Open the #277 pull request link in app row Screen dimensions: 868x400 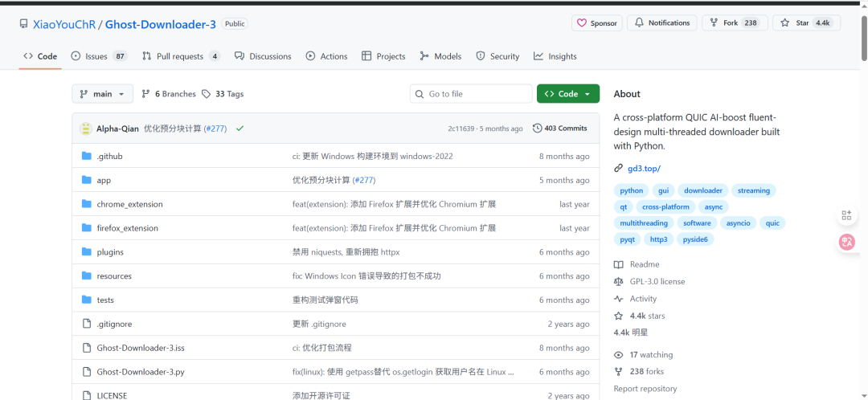(x=364, y=181)
